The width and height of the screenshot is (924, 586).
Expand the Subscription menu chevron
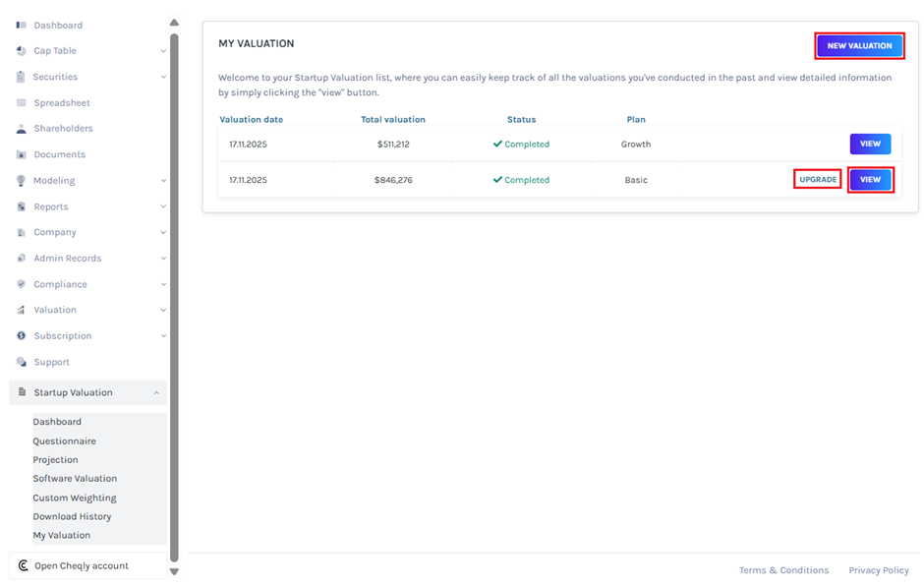tap(163, 336)
